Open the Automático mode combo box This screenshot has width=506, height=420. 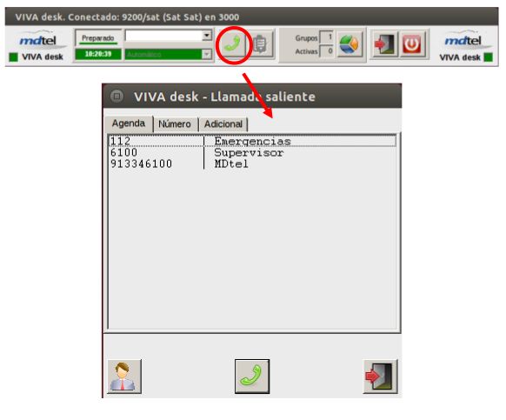(x=168, y=54)
